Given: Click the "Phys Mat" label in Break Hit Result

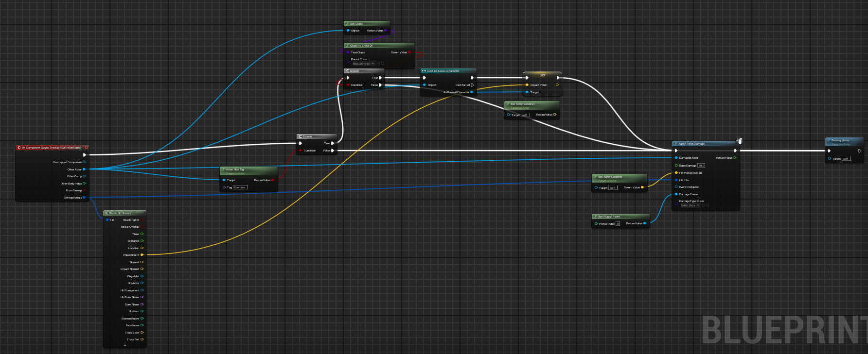Looking at the screenshot, I should click(x=133, y=276).
